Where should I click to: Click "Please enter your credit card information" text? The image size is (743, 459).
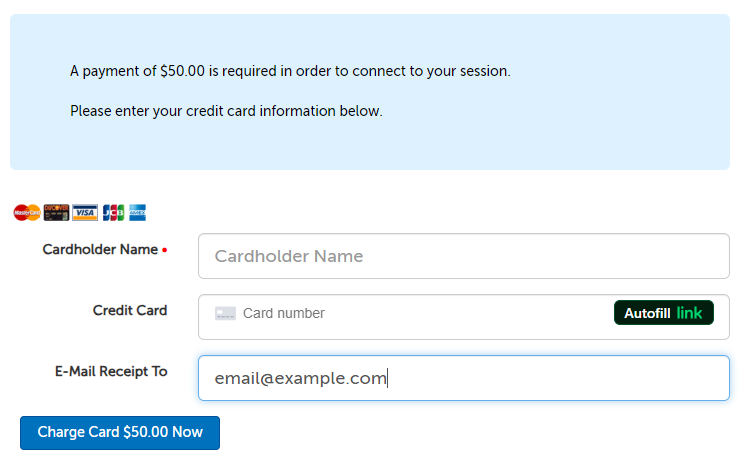point(226,111)
